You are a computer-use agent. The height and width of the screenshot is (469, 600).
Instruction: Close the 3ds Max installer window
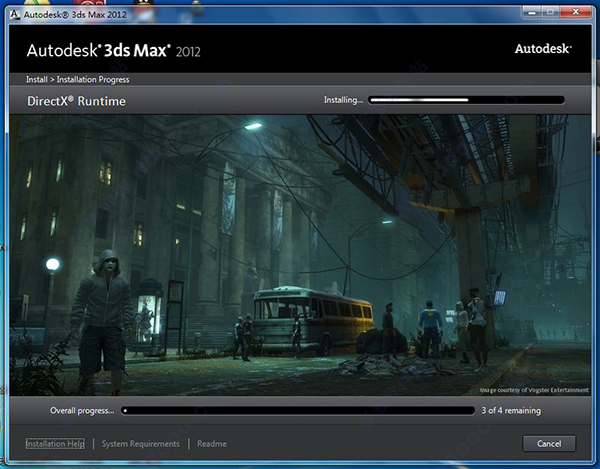(575, 12)
